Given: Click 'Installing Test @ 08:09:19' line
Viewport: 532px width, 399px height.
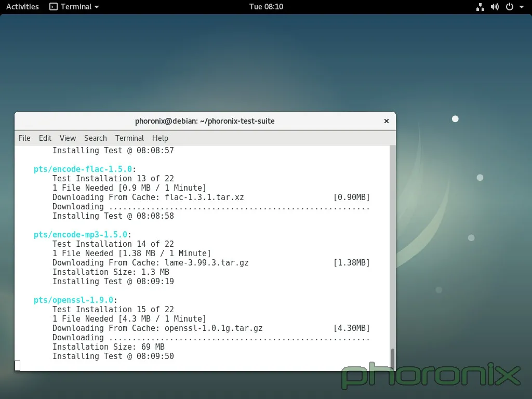Looking at the screenshot, I should pos(113,281).
